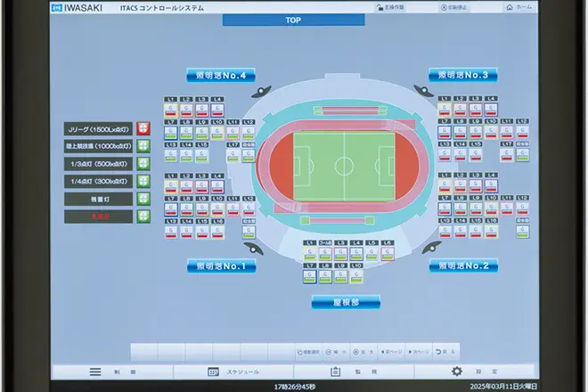Toggle the 陸上競技場 (1000lx点灯) green indicator

tap(143, 146)
